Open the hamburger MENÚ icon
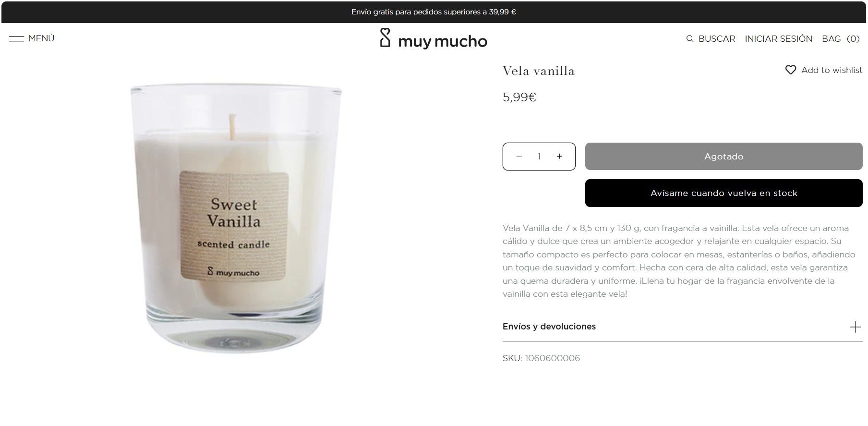Viewport: 868px width, 426px height. [16, 38]
